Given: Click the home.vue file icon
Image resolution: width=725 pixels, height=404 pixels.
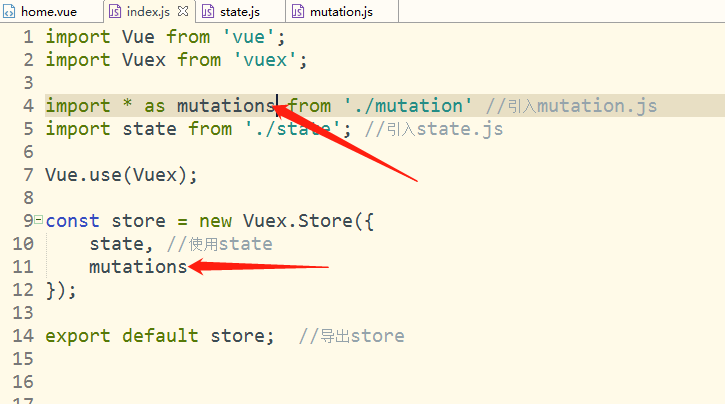Looking at the screenshot, I should point(9,12).
